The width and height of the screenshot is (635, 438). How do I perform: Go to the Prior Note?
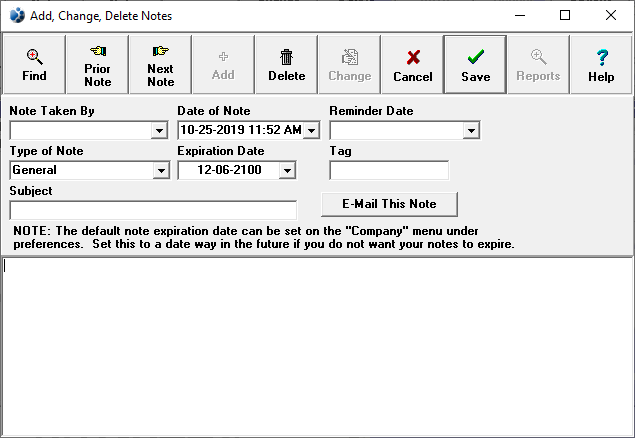point(97,65)
